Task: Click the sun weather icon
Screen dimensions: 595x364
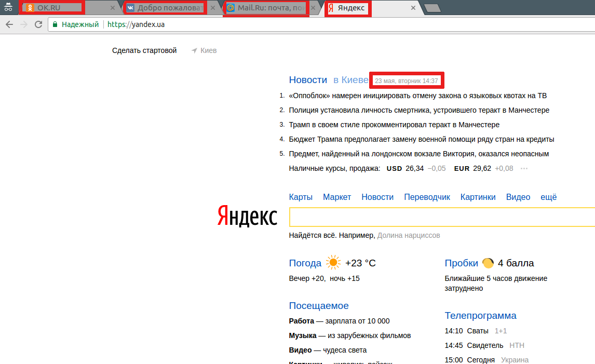Action: [x=333, y=263]
